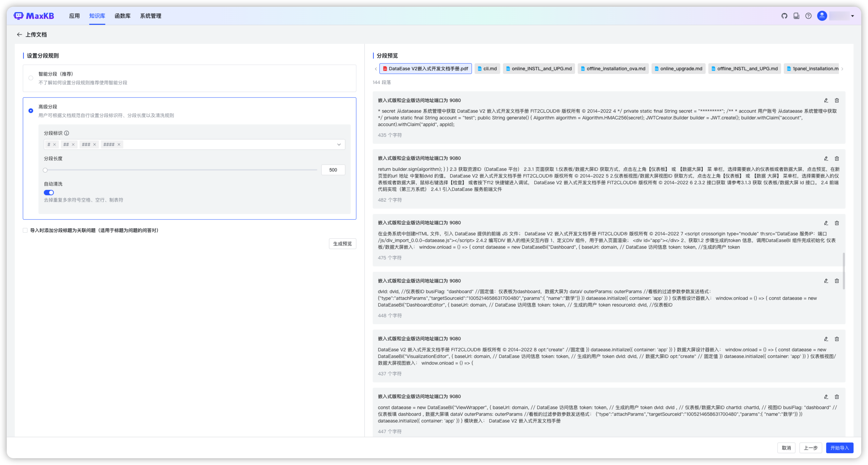Click the back arrow beside 上传文档
868x465 pixels.
click(19, 35)
